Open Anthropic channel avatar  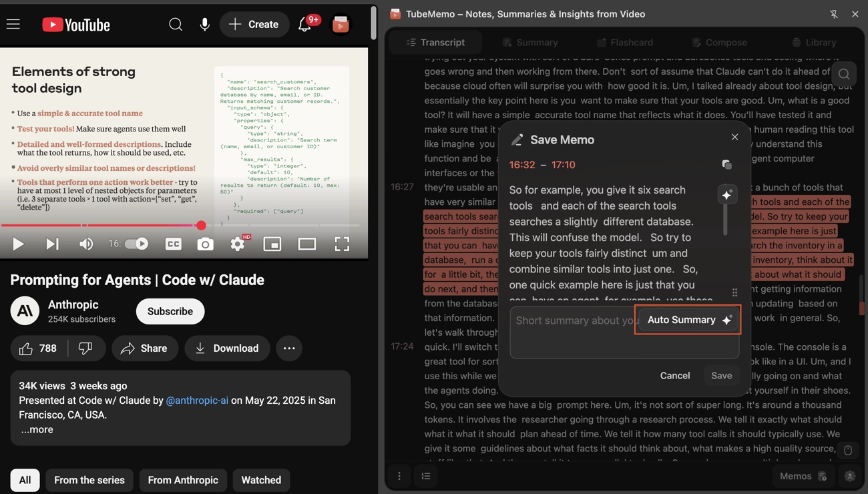25,311
